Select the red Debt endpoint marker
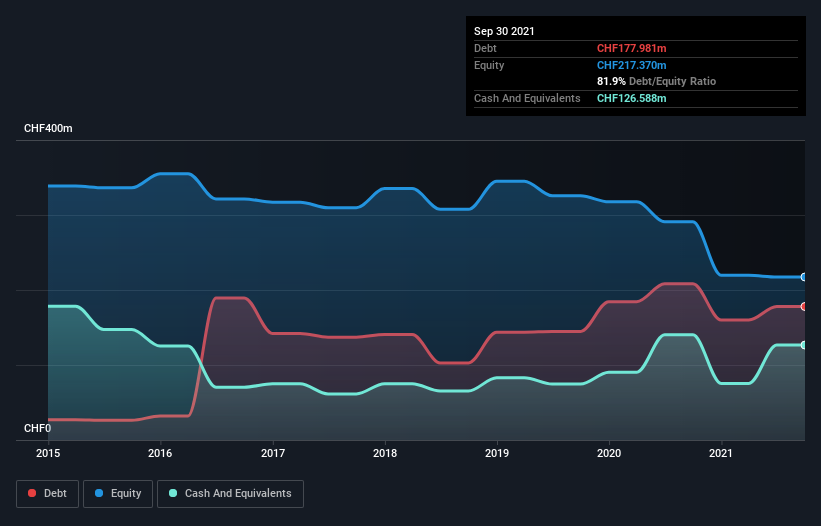This screenshot has width=821, height=526. tap(804, 307)
